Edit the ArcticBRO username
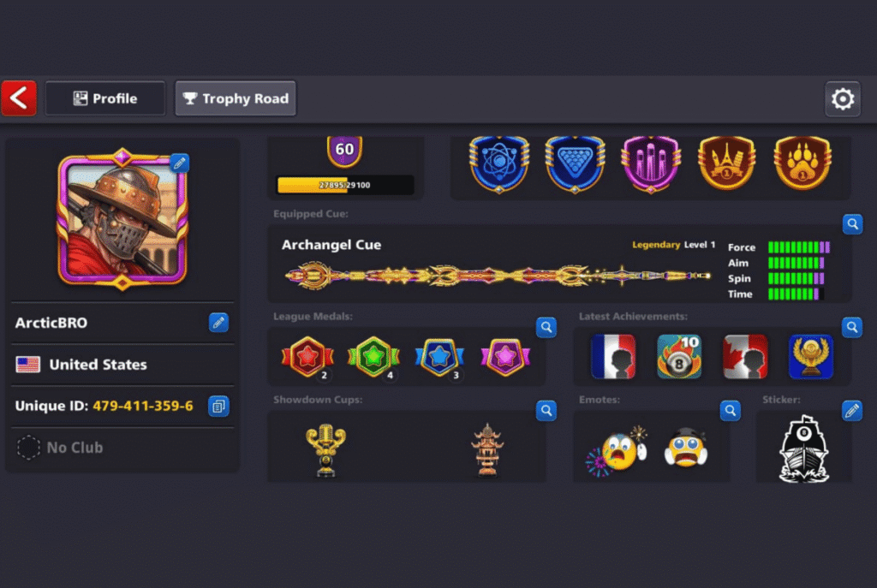877x588 pixels. pos(218,323)
